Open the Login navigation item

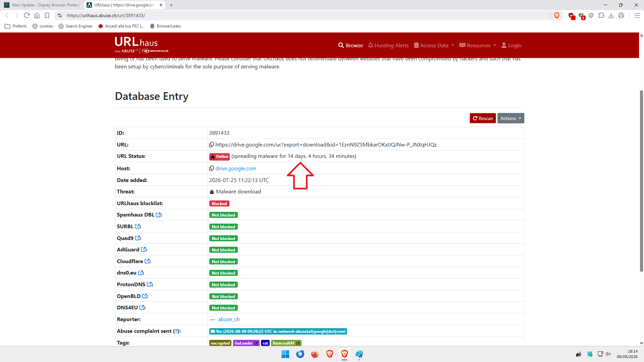(x=511, y=45)
